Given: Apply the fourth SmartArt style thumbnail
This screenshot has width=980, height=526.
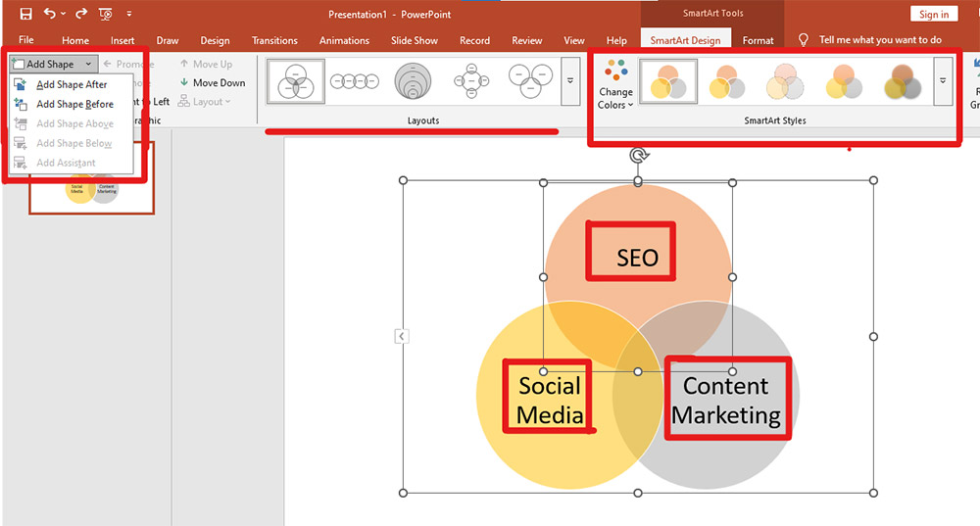Looking at the screenshot, I should (845, 81).
